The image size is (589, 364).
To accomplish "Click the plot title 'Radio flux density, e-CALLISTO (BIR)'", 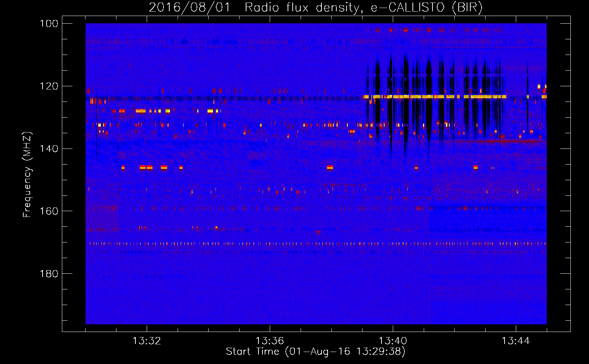I will [363, 7].
